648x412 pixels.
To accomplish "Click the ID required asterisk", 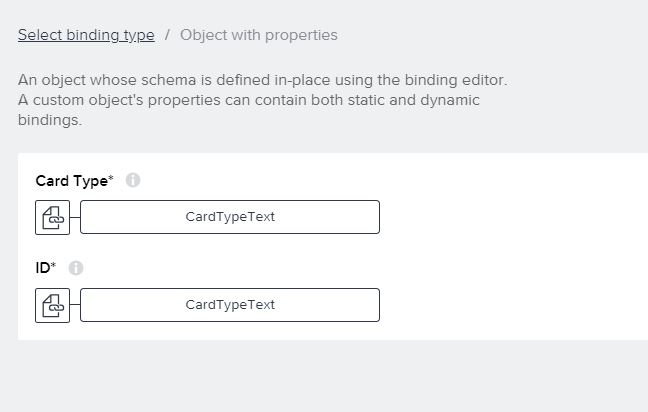I will pos(53,265).
